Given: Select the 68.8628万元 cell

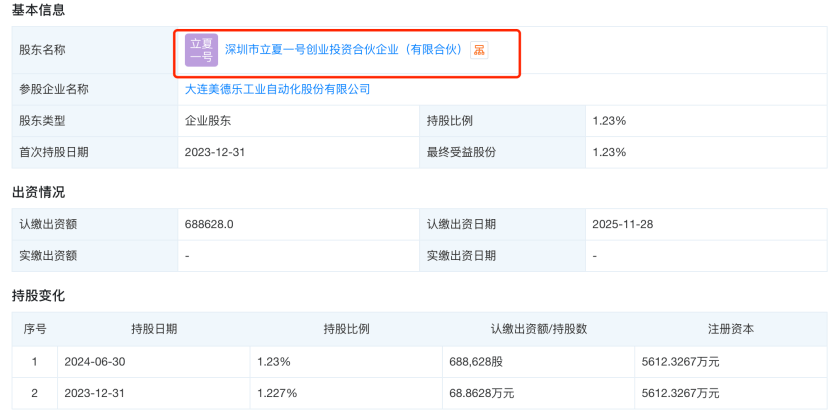Looking at the screenshot, I should point(539,394).
